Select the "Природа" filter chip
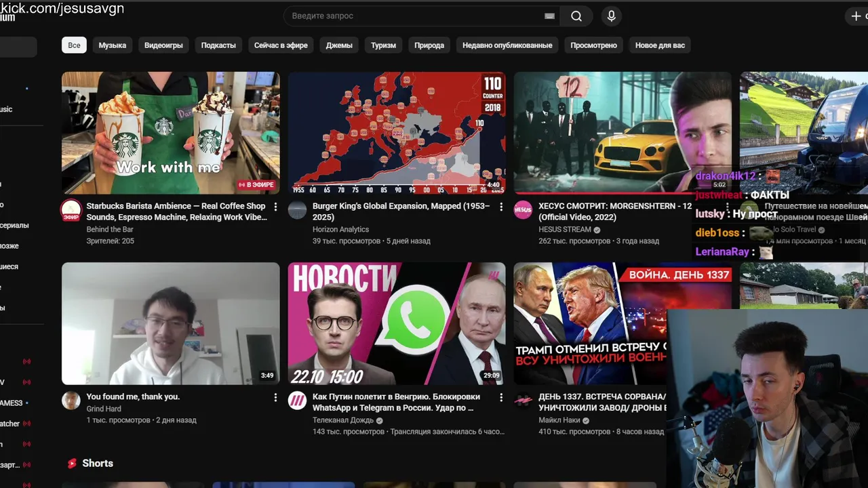 pyautogui.click(x=429, y=45)
